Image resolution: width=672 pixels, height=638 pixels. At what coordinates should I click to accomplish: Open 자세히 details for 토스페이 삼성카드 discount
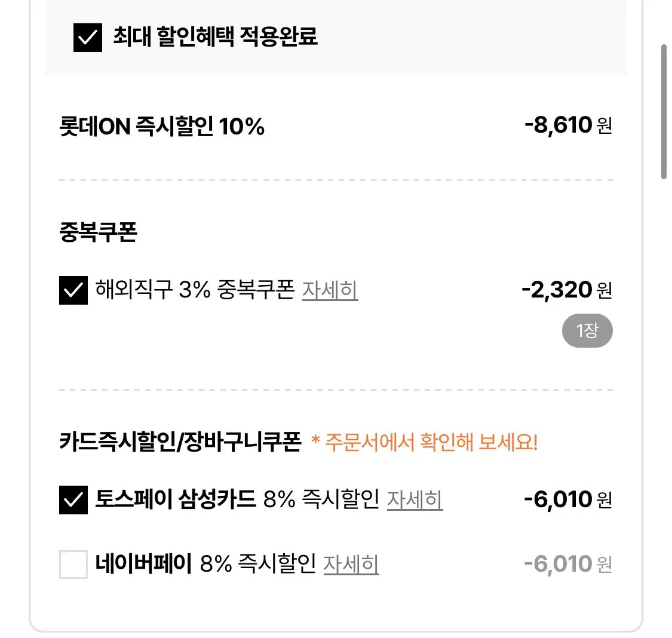coord(416,501)
